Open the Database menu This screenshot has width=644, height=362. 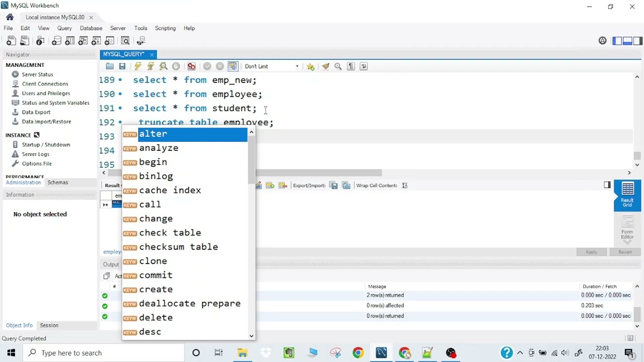91,28
